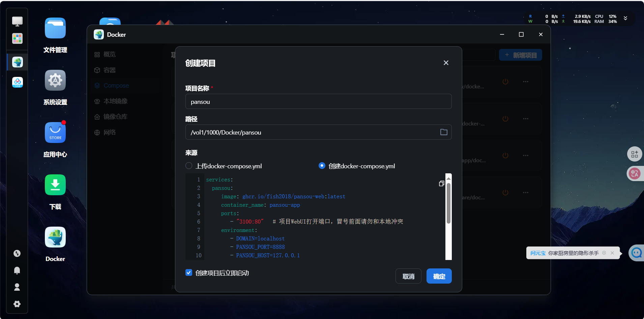Viewport: 644px width, 319px height.
Task: Open the 文件管理 desktop icon
Action: tap(55, 28)
